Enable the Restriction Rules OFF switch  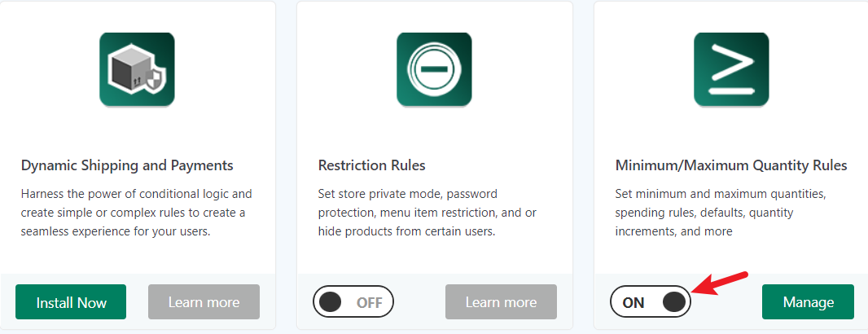tap(353, 302)
